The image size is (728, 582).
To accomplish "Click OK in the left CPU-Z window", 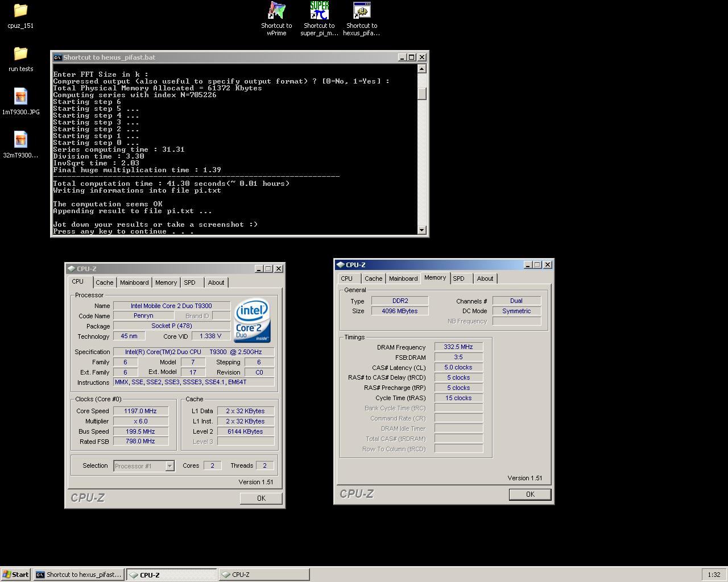I will (x=261, y=498).
